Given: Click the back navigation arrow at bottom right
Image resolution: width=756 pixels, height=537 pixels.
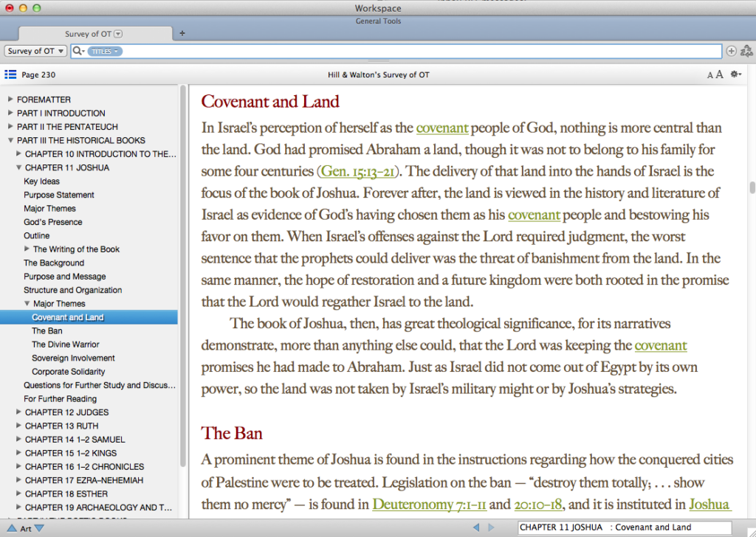Looking at the screenshot, I should (x=478, y=527).
